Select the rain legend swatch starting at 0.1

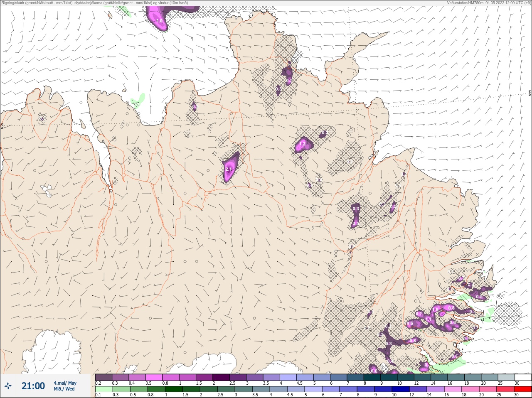103,389
